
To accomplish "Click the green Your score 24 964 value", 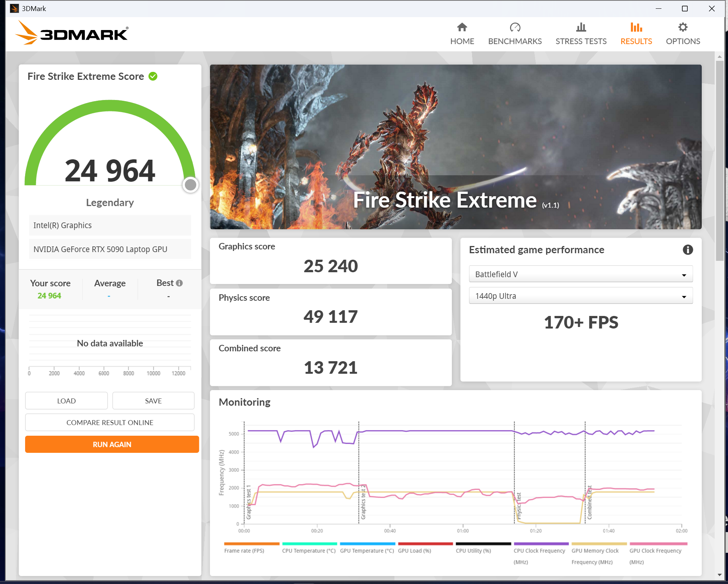I will [x=49, y=295].
